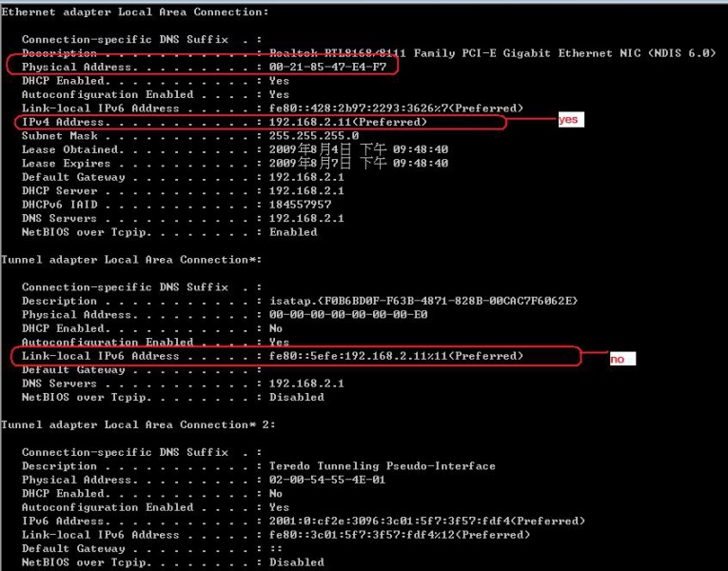
Task: Click the link-local address fe80::5efe:192.168.2.11%11
Action: (x=396, y=356)
